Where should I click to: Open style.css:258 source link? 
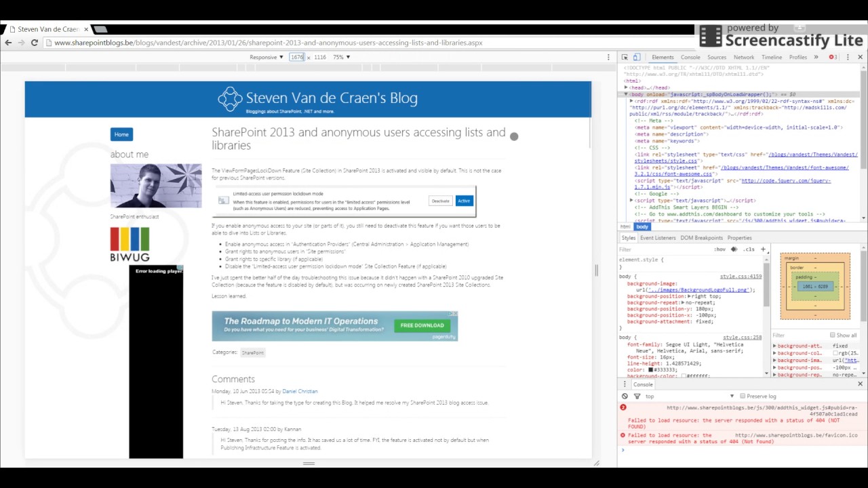(x=742, y=338)
